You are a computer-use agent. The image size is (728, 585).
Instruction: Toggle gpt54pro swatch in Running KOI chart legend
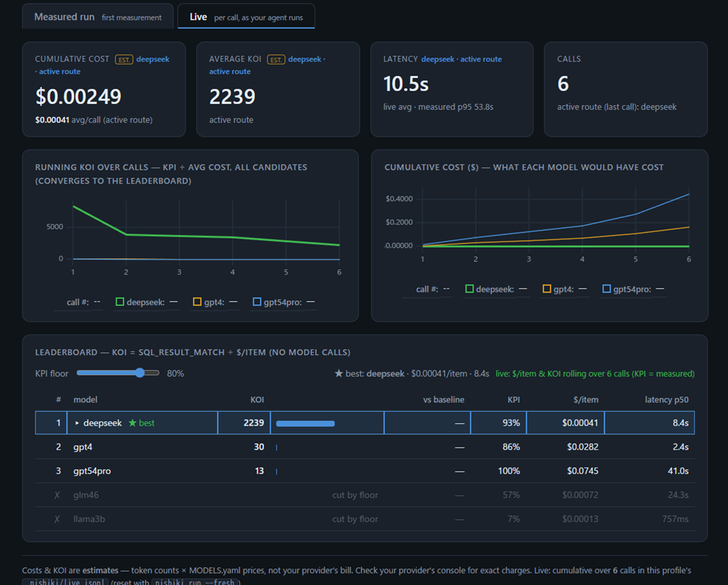tap(257, 302)
